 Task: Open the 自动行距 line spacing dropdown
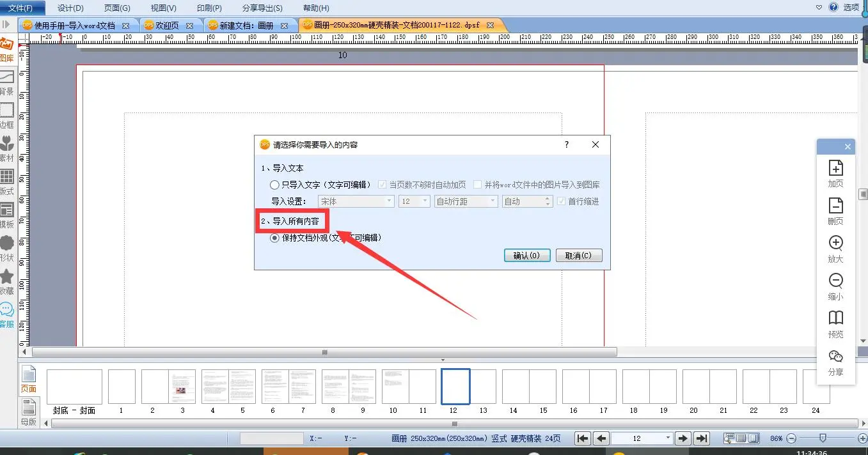click(466, 201)
